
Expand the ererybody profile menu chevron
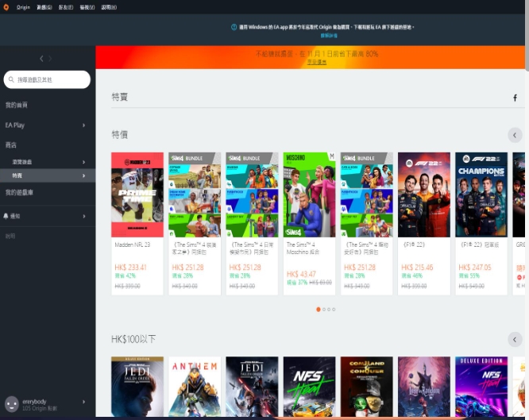[83, 402]
